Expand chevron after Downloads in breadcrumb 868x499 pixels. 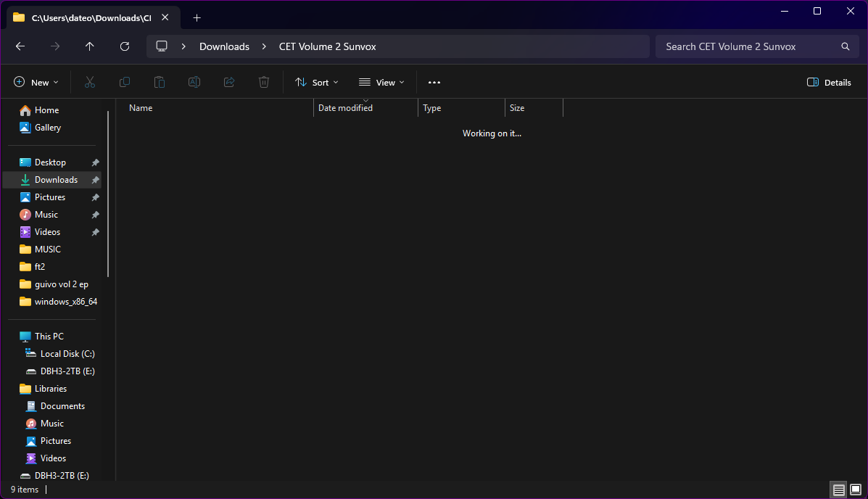[264, 46]
